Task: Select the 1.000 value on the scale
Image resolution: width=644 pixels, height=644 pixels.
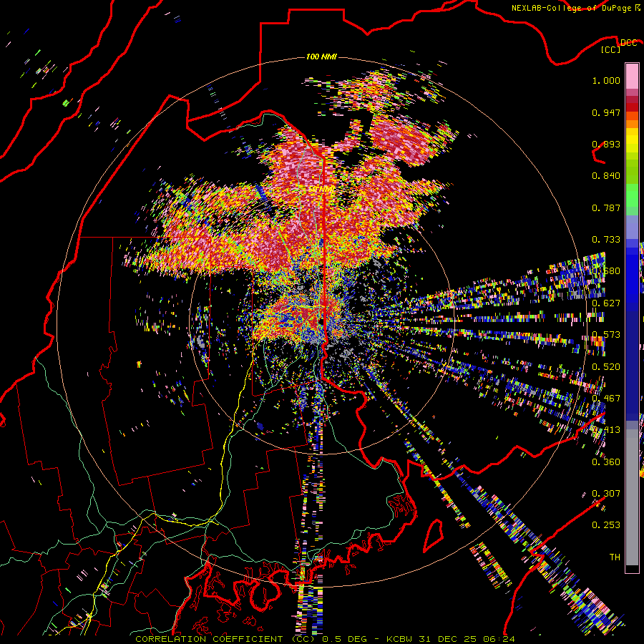Action: pyautogui.click(x=606, y=80)
